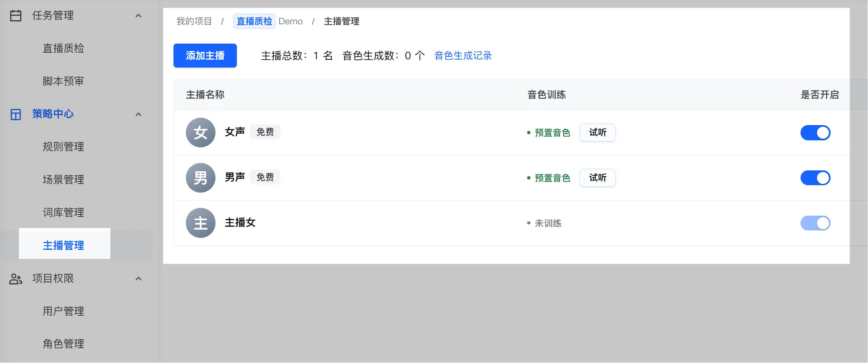Click 预置音色 status in 男声 row
Screen dimensions: 868x363
point(552,178)
